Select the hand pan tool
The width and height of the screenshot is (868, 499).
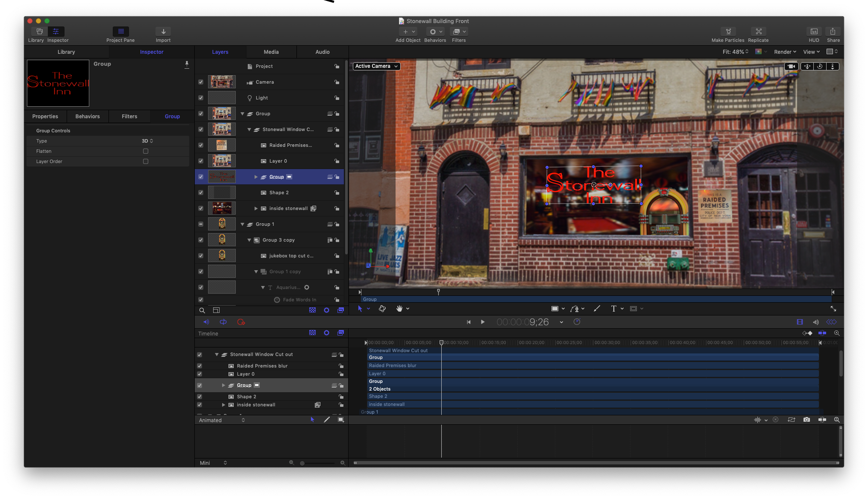point(399,309)
